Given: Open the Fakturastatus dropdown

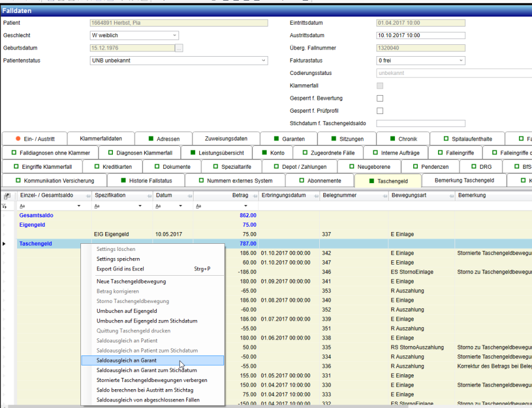Looking at the screenshot, I should tap(461, 60).
